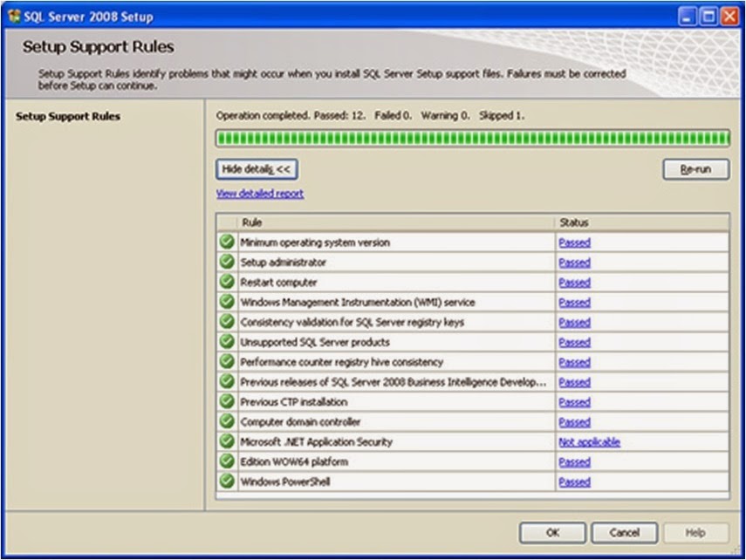Click green check icon for .NET Application Security

(227, 441)
